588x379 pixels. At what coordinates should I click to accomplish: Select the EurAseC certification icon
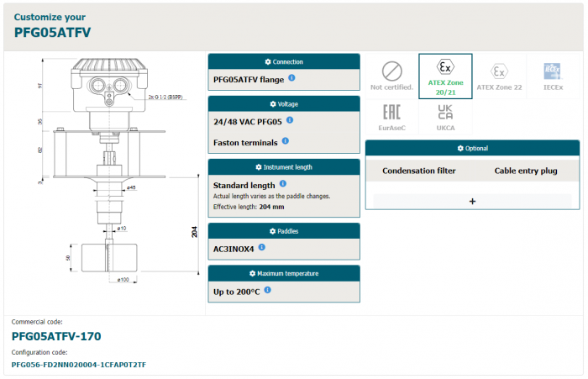[x=391, y=118]
